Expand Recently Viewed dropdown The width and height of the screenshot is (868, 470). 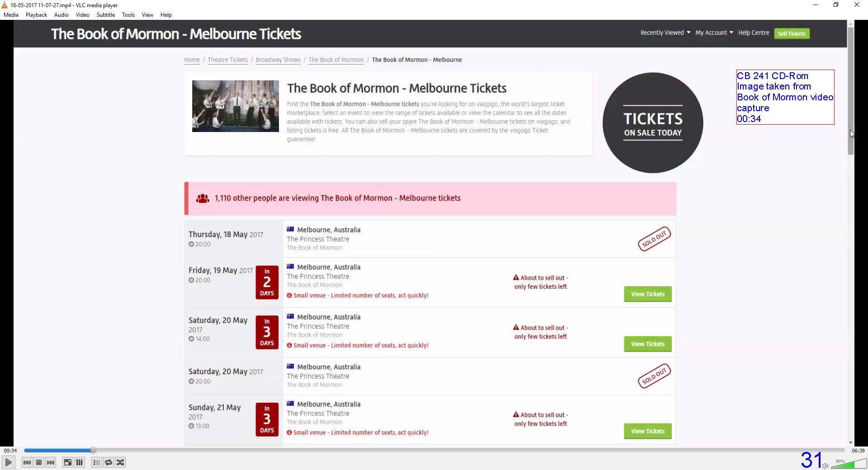pos(665,33)
